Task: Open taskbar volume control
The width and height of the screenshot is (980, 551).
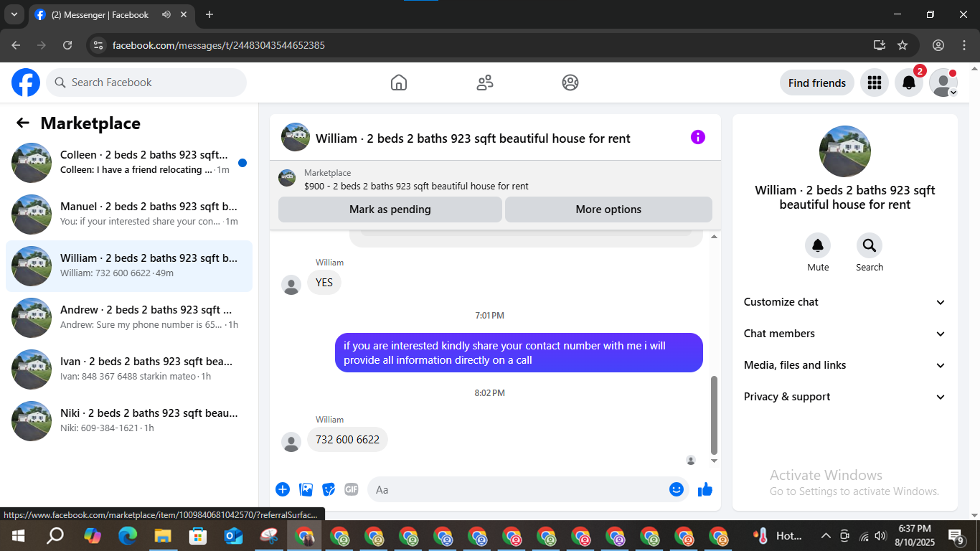Action: [881, 536]
